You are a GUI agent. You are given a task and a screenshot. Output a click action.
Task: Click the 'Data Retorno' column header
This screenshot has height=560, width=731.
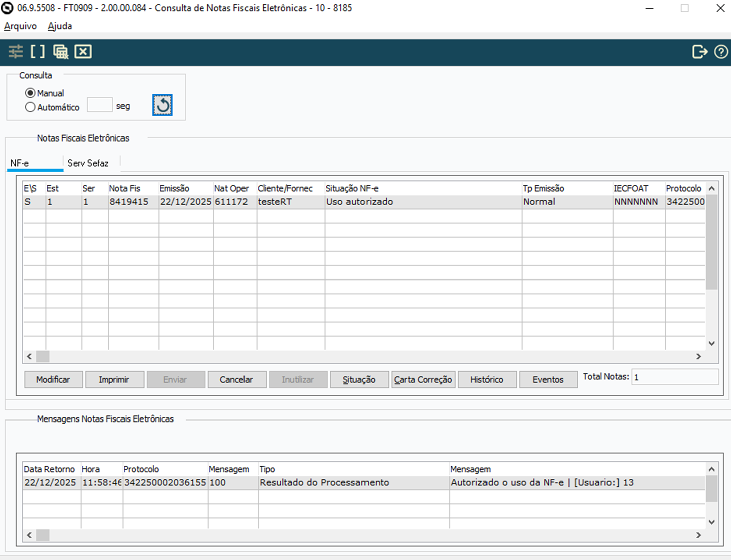52,469
